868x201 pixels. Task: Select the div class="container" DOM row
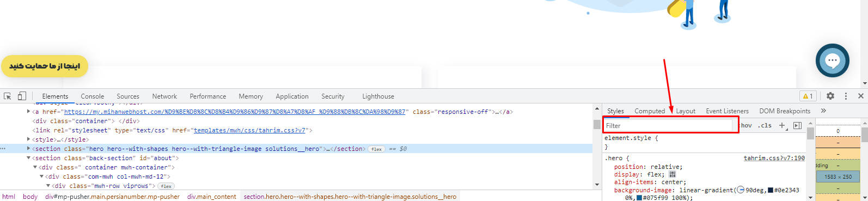tap(86, 121)
